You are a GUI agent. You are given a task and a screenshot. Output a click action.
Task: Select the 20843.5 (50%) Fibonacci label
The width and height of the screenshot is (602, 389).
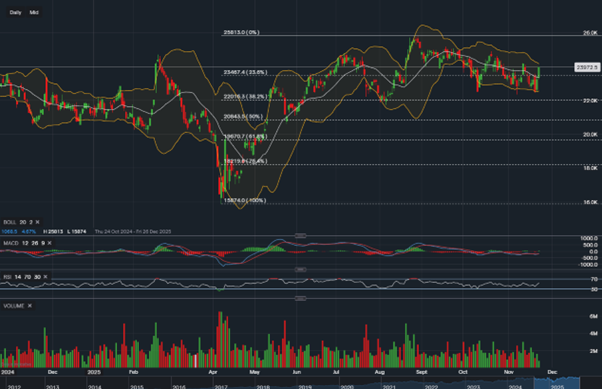tap(243, 116)
